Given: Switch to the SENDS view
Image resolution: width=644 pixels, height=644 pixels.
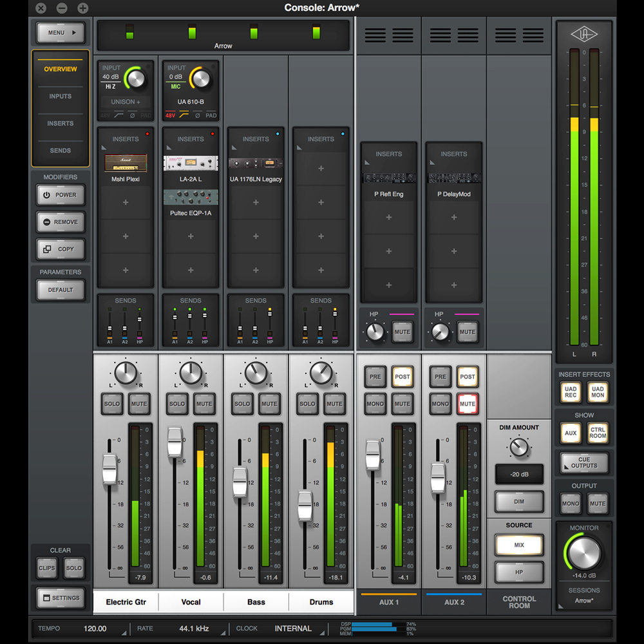Looking at the screenshot, I should coord(61,151).
